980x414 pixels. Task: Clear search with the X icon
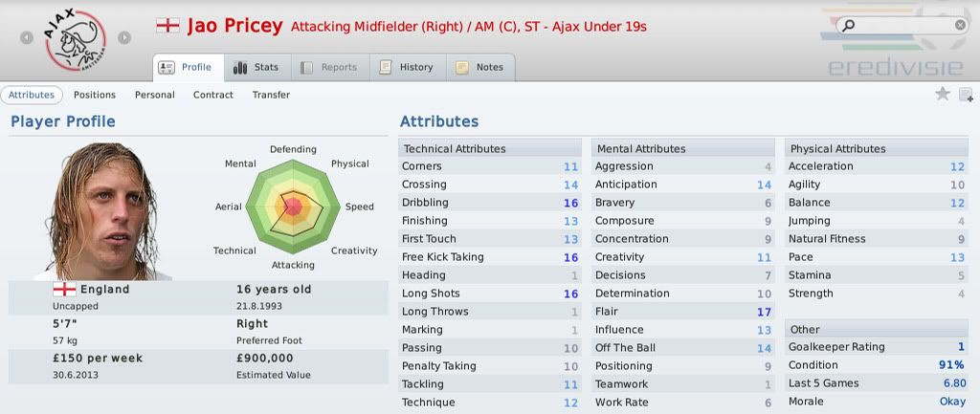tap(960, 25)
